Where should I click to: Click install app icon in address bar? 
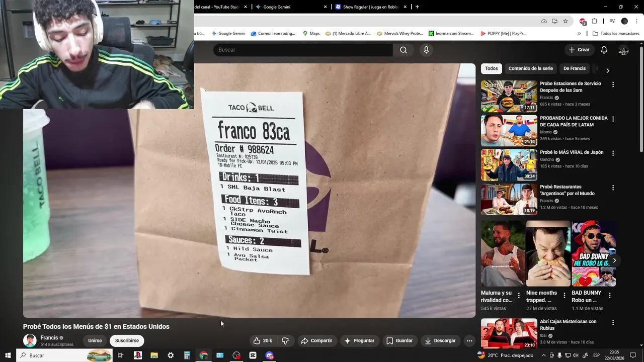click(x=554, y=21)
